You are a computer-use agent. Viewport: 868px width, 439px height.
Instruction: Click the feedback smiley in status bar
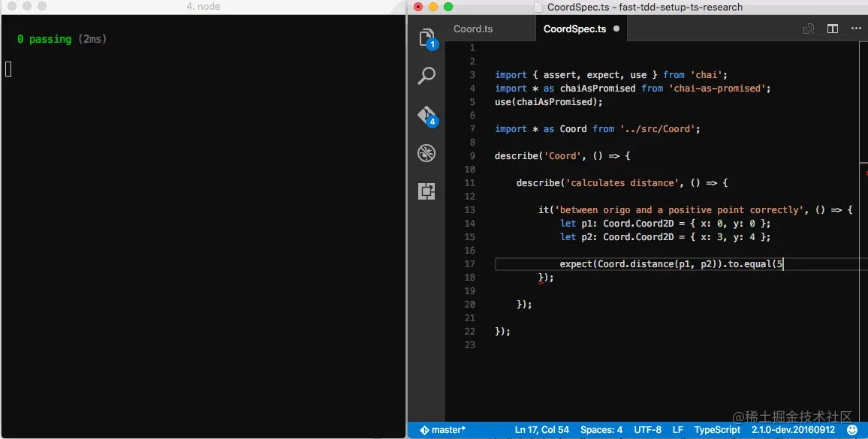pos(852,429)
